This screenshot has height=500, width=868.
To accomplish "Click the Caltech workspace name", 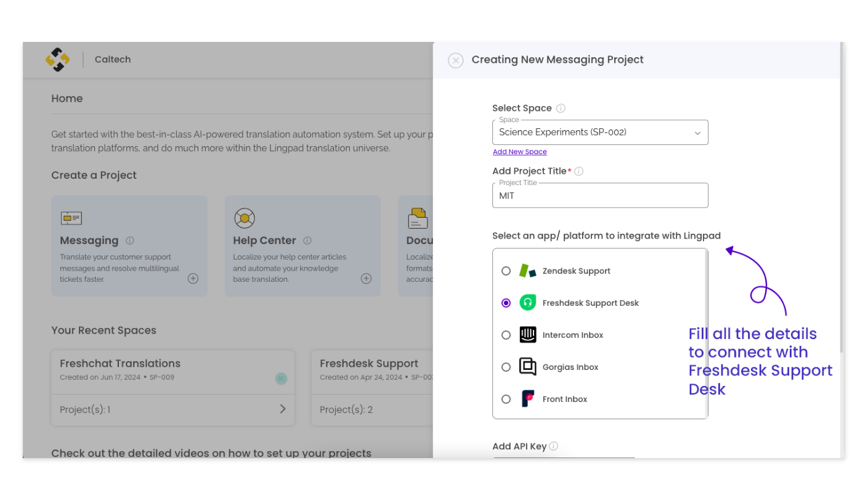I will click(x=113, y=60).
